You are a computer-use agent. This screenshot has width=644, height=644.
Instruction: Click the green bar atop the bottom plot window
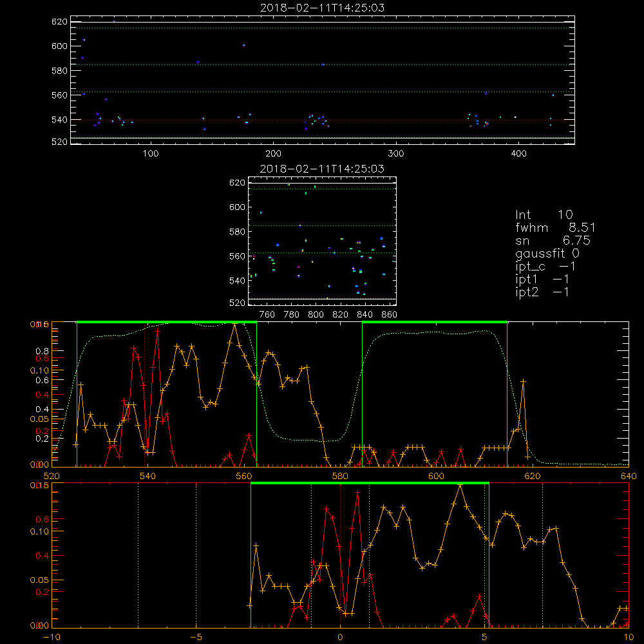(x=370, y=484)
